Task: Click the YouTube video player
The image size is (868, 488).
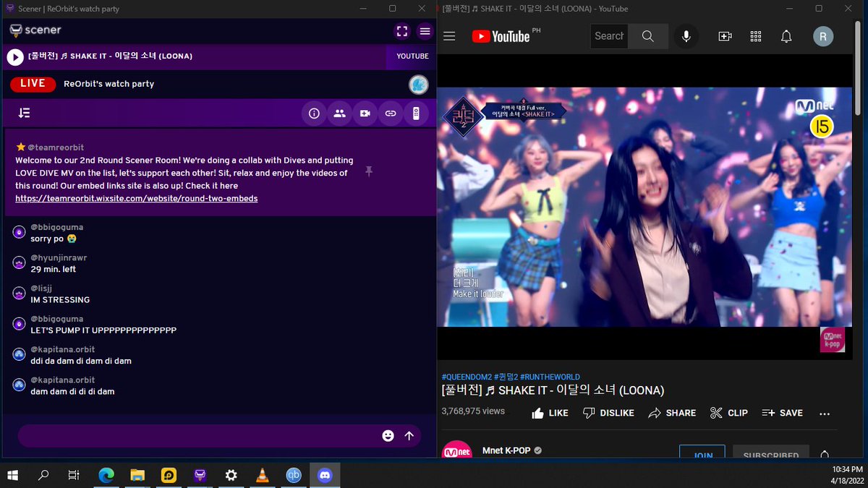Action: click(644, 207)
